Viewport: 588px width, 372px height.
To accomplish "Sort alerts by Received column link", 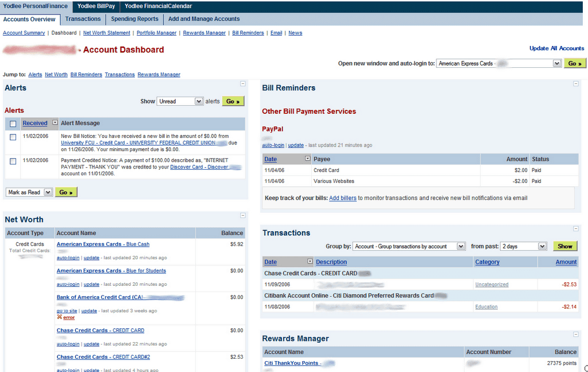I will pyautogui.click(x=35, y=123).
